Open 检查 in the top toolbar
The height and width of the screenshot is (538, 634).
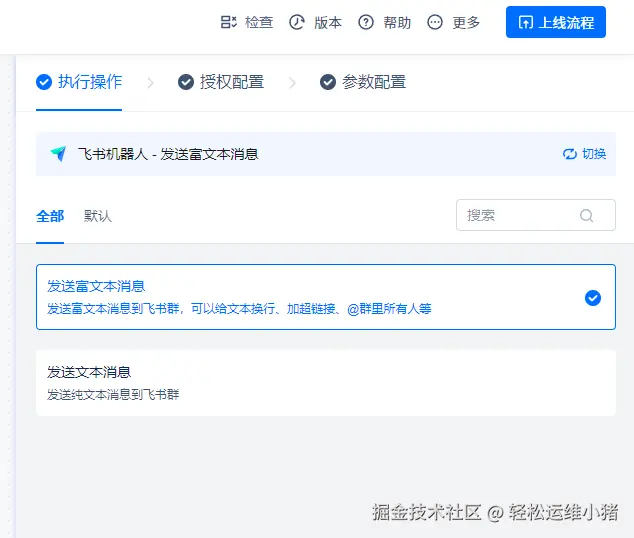click(247, 22)
